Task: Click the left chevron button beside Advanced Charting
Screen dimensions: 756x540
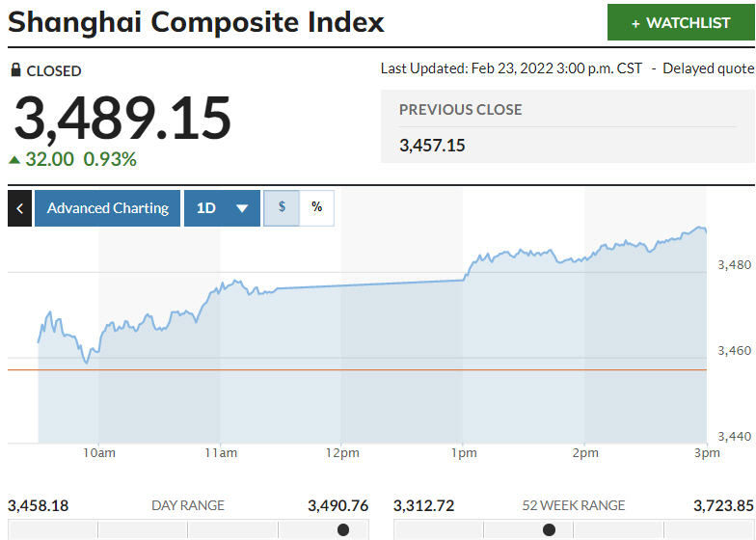Action: (x=19, y=208)
